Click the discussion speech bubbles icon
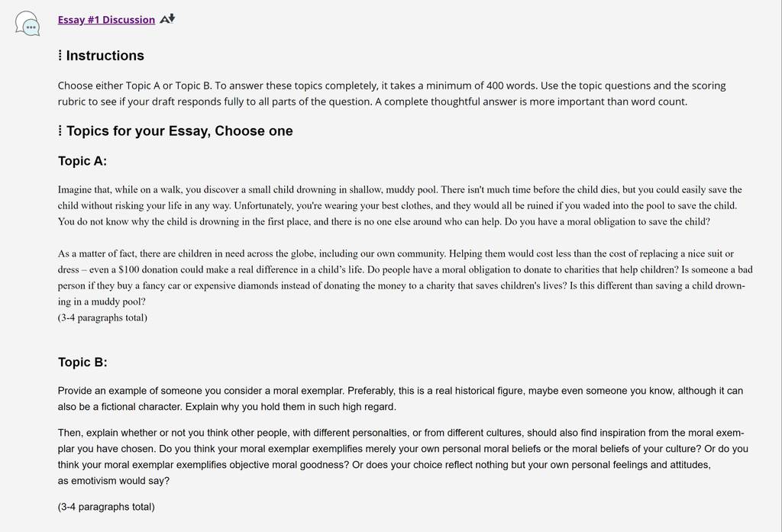Screen dimensions: 782x532 coord(27,24)
